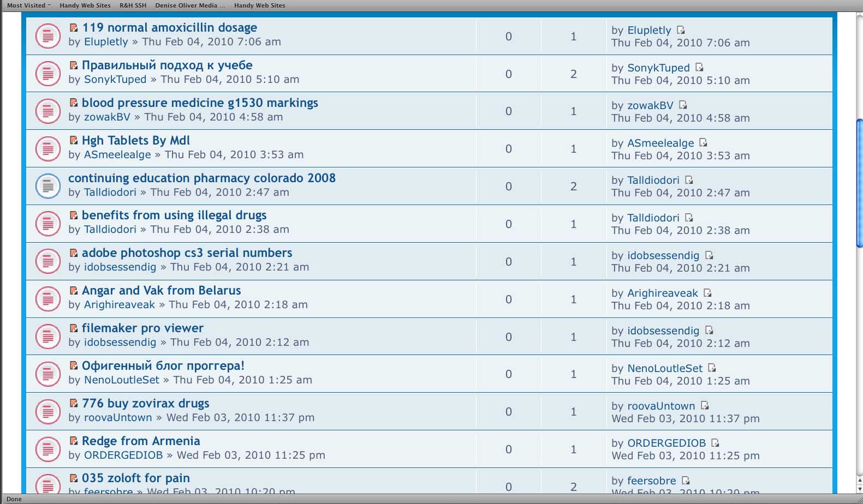Click view latest post icon beside Elupletly
This screenshot has width=863, height=504.
tap(680, 30)
